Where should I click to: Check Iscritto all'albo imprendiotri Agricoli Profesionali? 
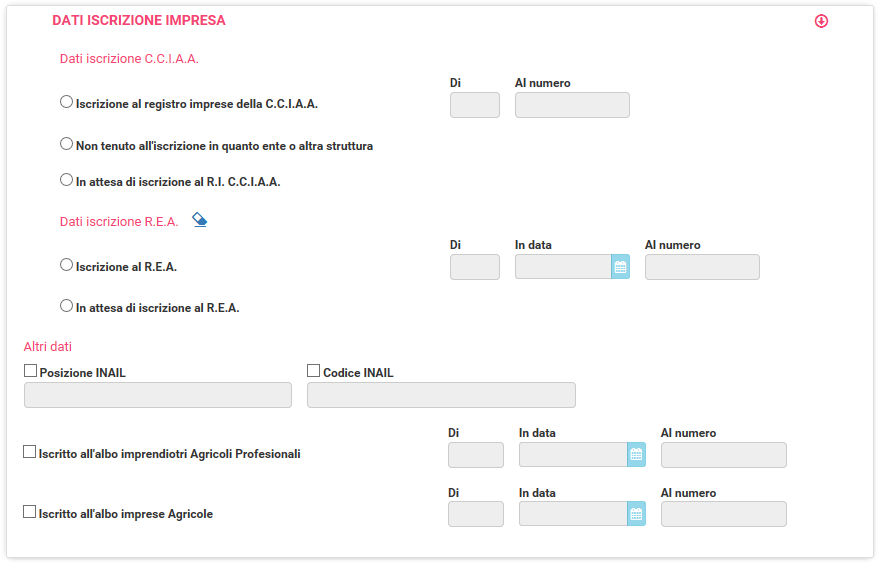coord(29,451)
